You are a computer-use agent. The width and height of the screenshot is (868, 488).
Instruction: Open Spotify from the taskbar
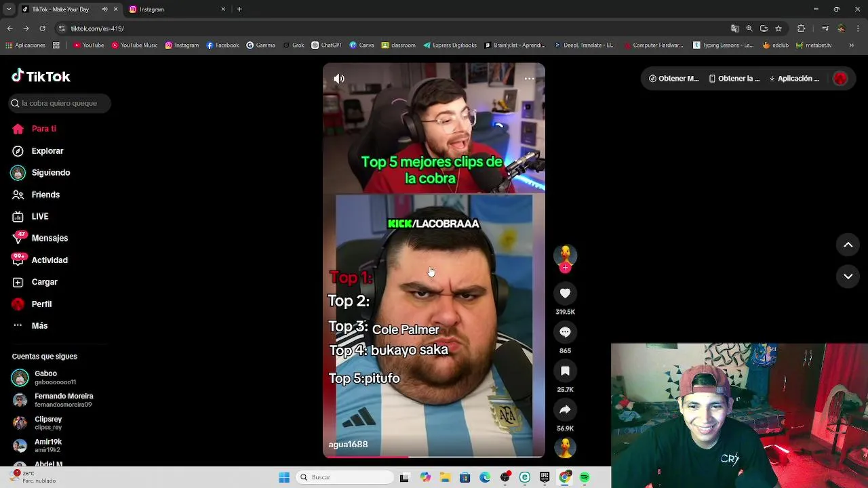pos(585,477)
